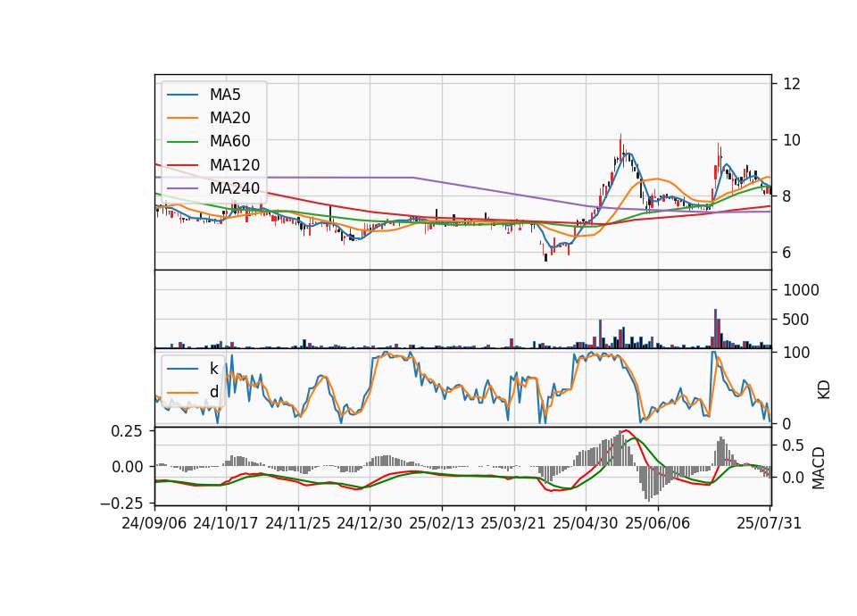Click the lowest candlestick below price 6

pyautogui.click(x=545, y=256)
